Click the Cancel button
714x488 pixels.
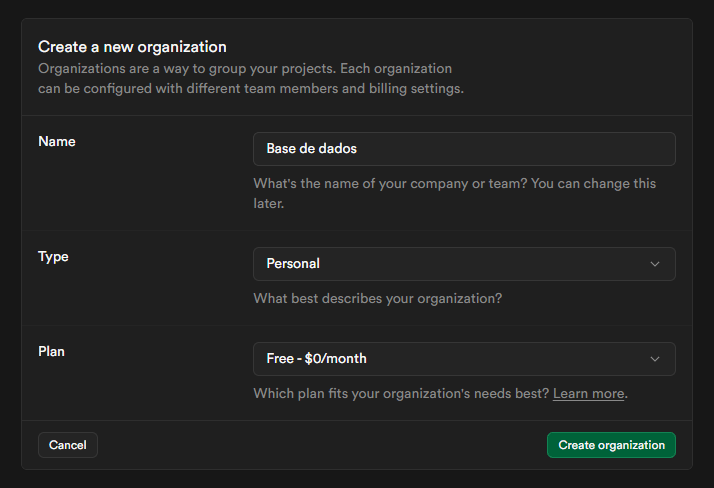[68, 445]
